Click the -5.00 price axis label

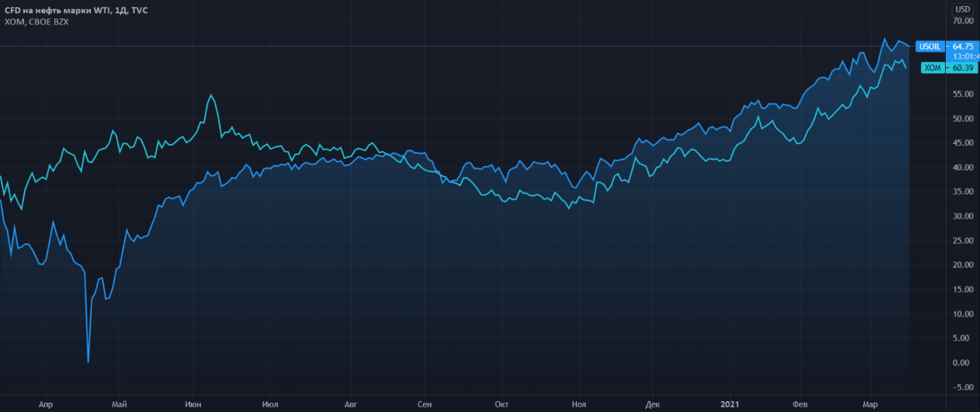[963, 387]
